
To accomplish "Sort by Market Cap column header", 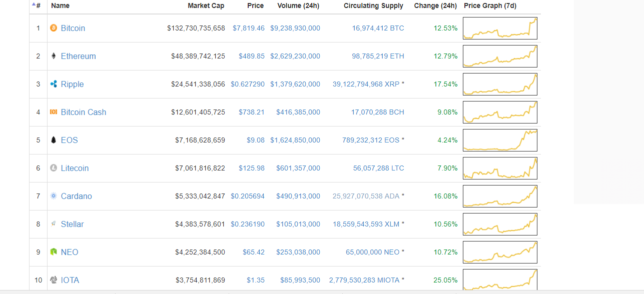I will coord(206,5).
